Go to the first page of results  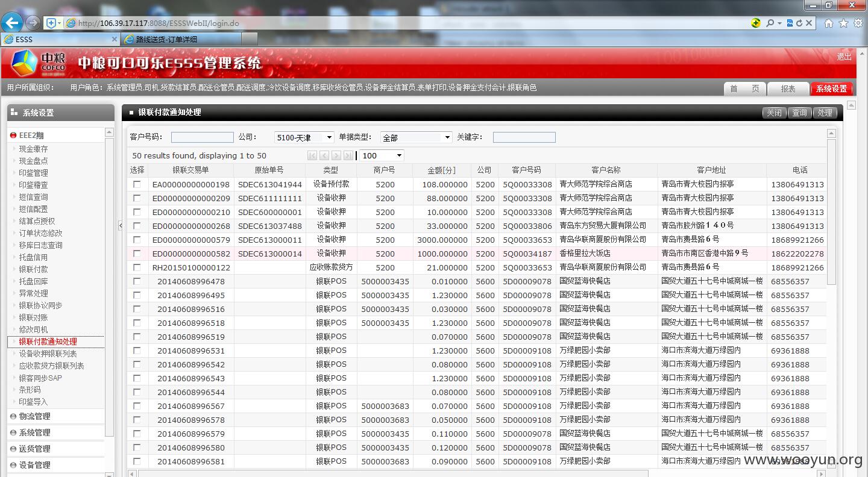312,155
